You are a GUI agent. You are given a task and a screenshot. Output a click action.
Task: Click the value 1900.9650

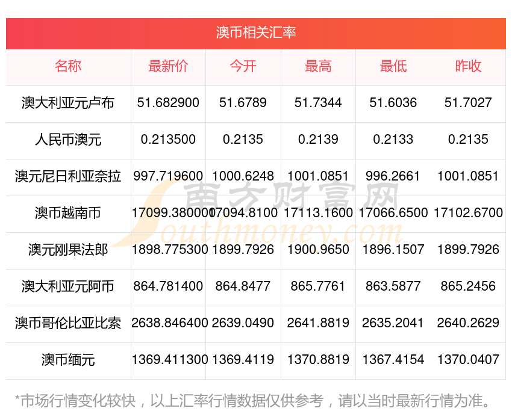318,250
